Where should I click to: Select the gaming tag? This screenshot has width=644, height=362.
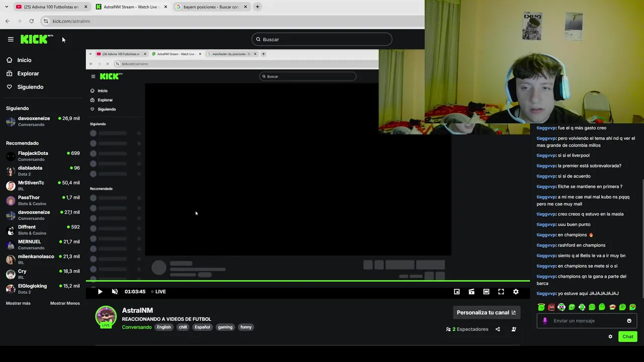point(225,327)
